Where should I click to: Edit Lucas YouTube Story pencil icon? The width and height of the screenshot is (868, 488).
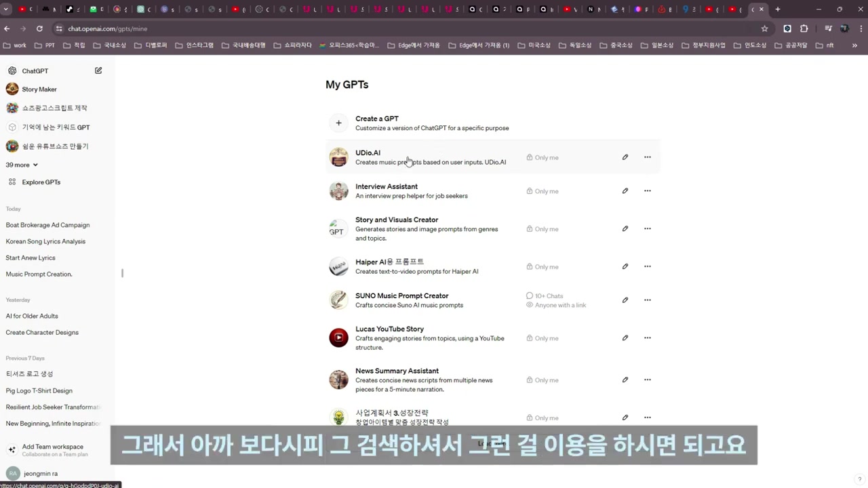[x=625, y=338]
